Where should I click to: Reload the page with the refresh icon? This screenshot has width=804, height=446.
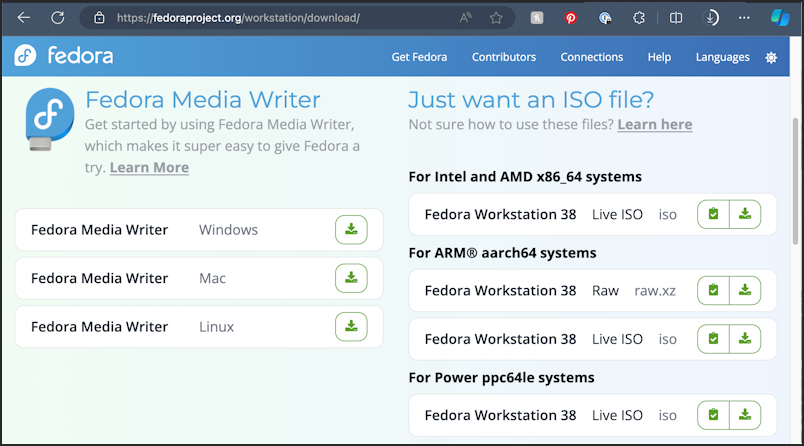click(57, 18)
